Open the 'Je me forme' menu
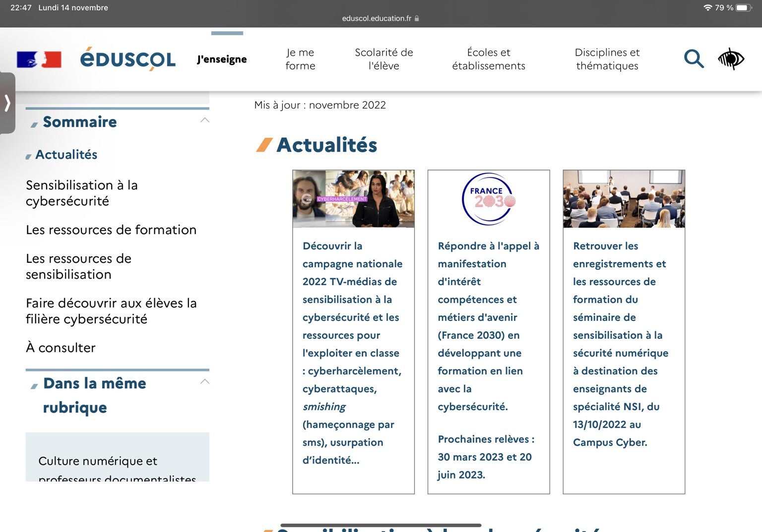Image resolution: width=762 pixels, height=532 pixels. (300, 59)
